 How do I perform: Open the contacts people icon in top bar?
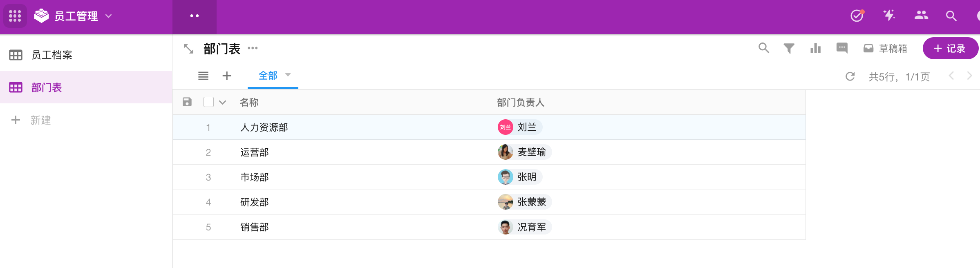click(921, 16)
